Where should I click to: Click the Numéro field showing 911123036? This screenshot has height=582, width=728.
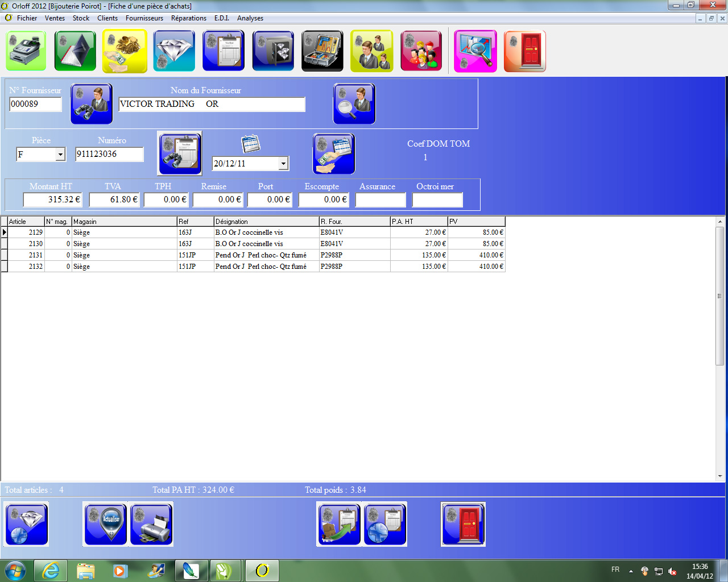point(109,154)
